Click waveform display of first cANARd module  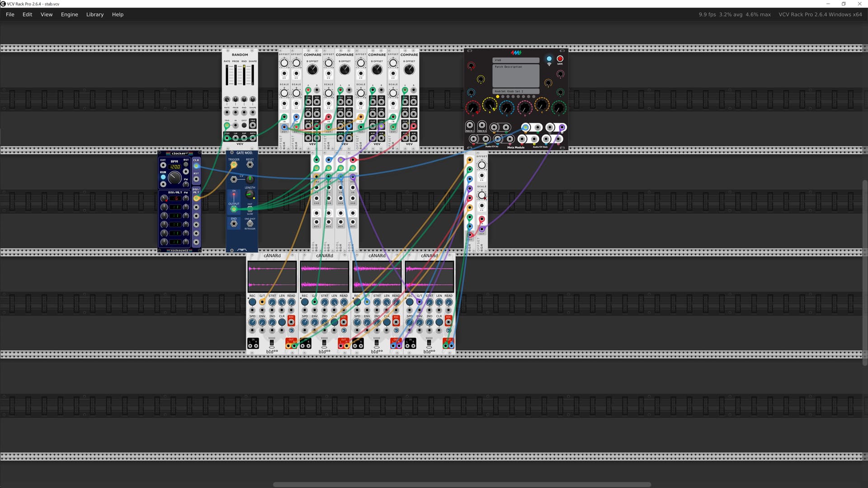(x=272, y=277)
